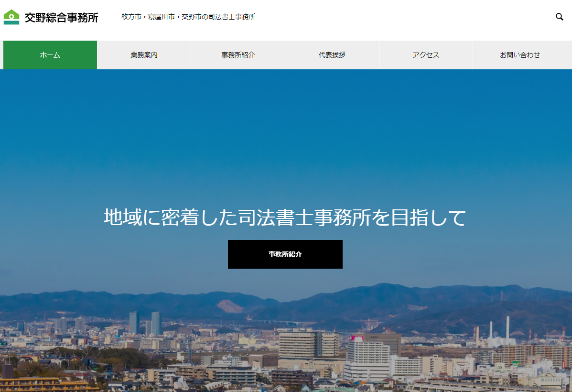Image resolution: width=572 pixels, height=392 pixels.
Task: Go to the 代表挨拶 page
Action: [x=332, y=55]
